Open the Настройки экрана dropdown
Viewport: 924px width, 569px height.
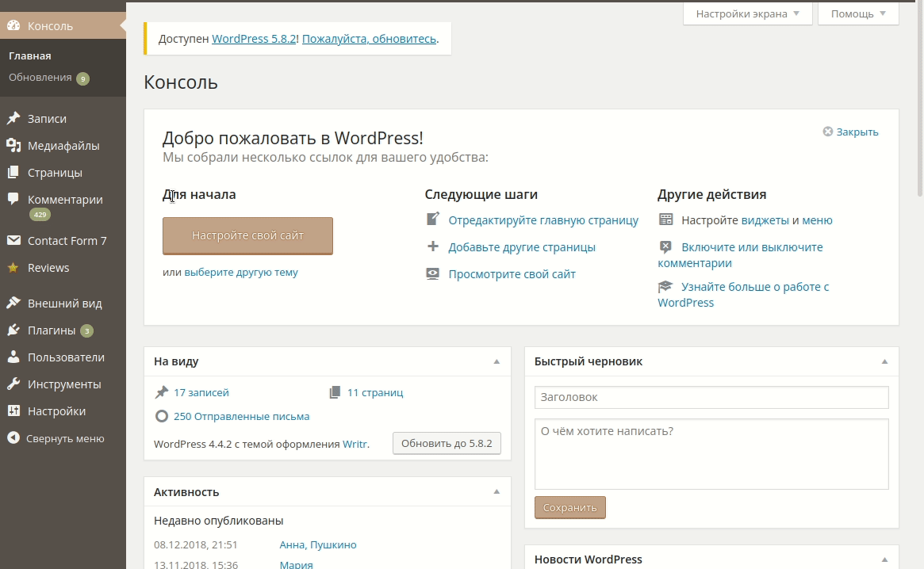point(747,13)
